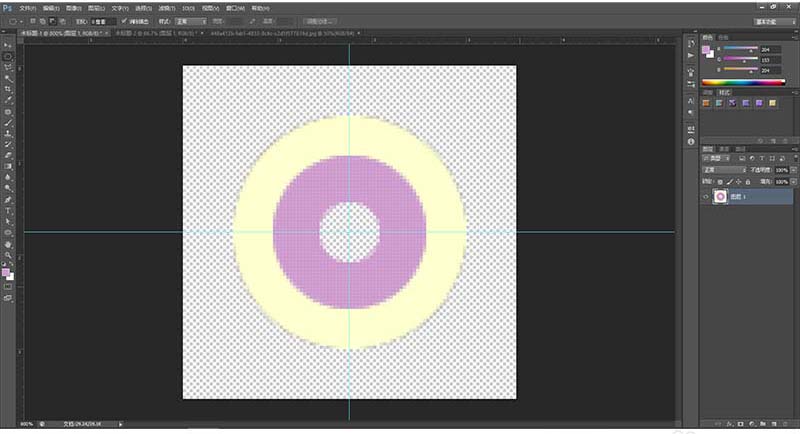This screenshot has width=800, height=434.
Task: Hide layer 1 using the eye icon
Action: coord(706,197)
